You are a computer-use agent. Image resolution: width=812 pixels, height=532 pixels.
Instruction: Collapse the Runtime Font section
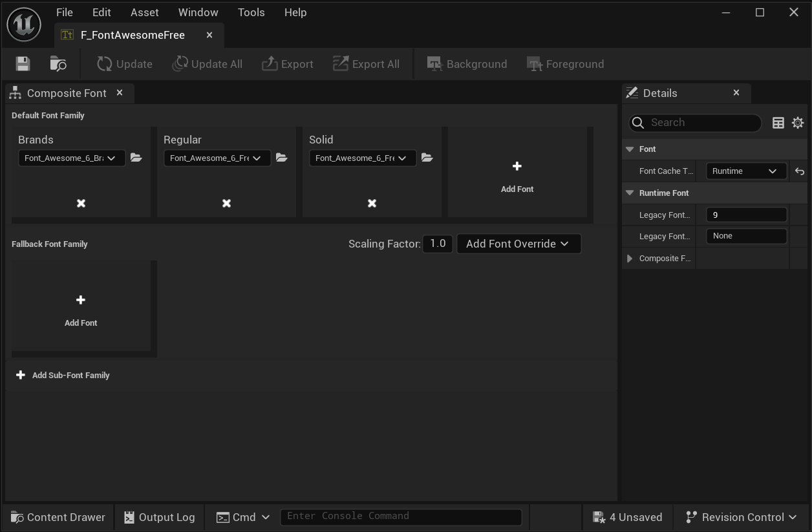630,193
